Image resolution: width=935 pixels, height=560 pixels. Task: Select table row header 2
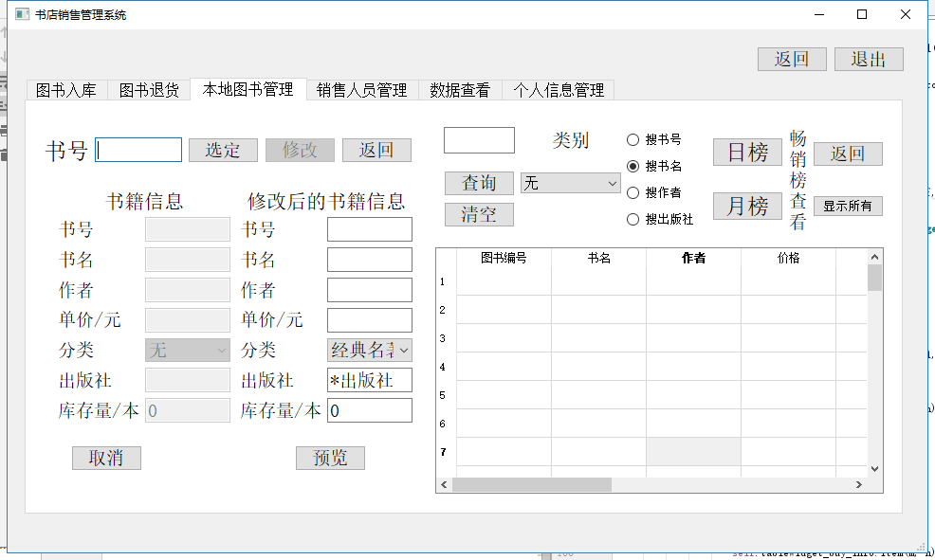tap(446, 310)
